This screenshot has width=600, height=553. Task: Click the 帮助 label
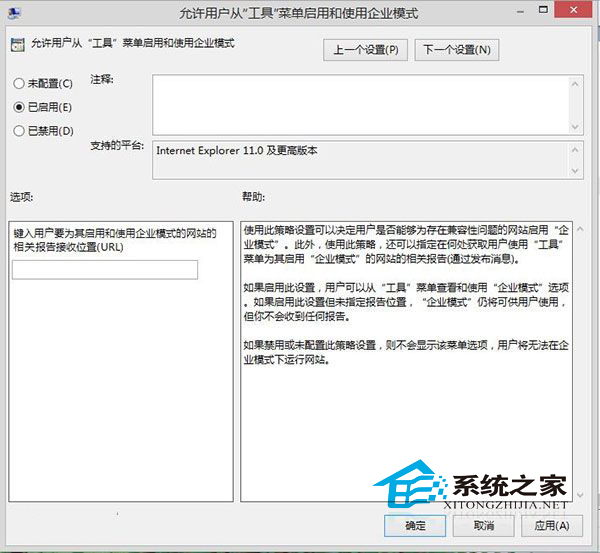[x=253, y=197]
